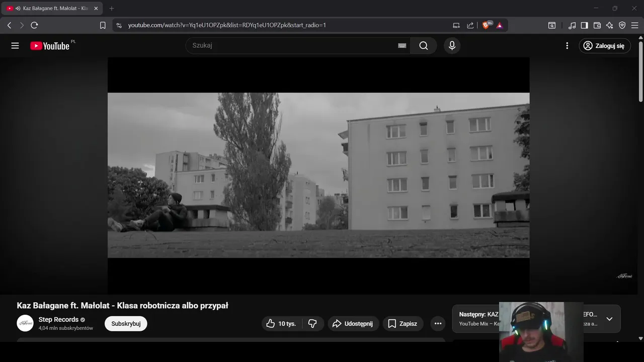644x362 pixels.
Task: Pause the video by clicking player
Action: click(318, 175)
